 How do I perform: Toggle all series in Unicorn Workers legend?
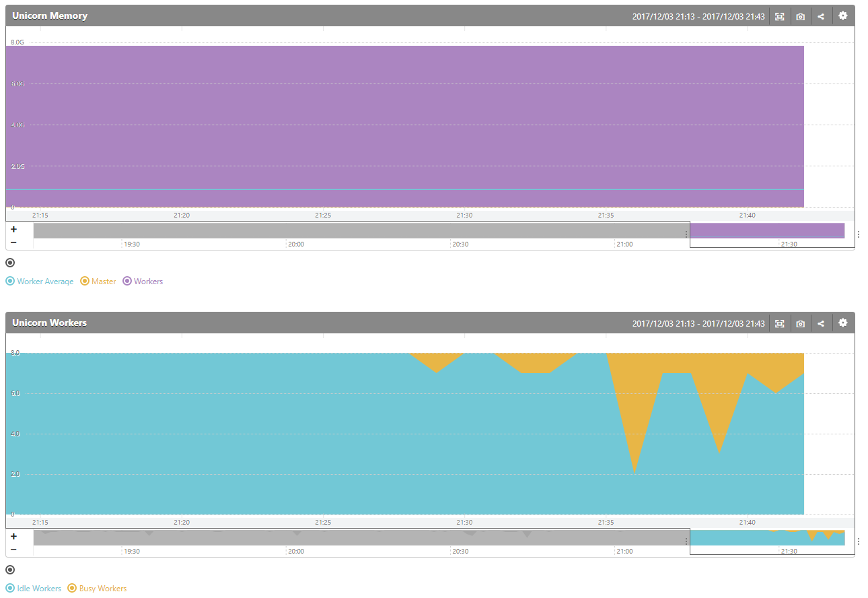click(x=10, y=570)
